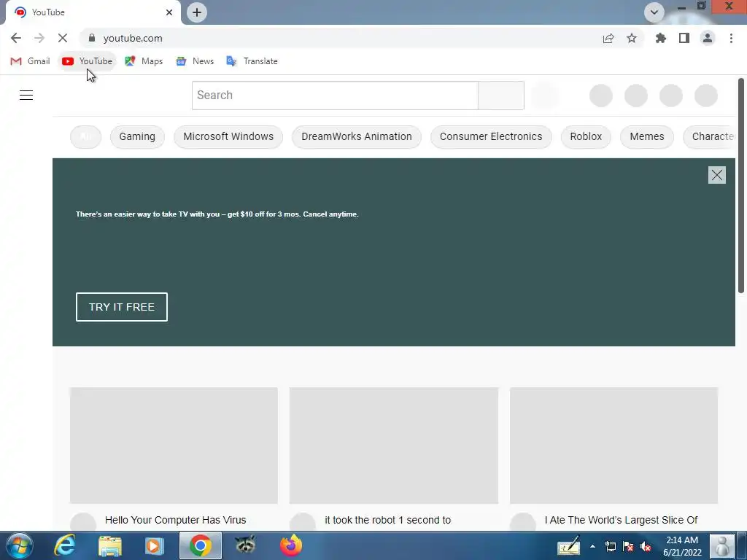The image size is (747, 560).
Task: Open the YouTube bookmark
Action: pos(88,61)
